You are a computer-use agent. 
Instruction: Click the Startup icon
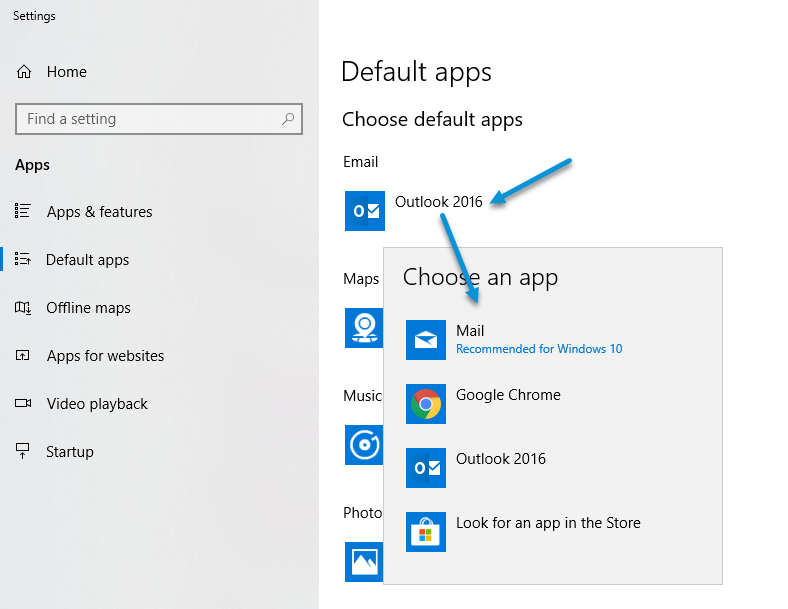(x=23, y=451)
